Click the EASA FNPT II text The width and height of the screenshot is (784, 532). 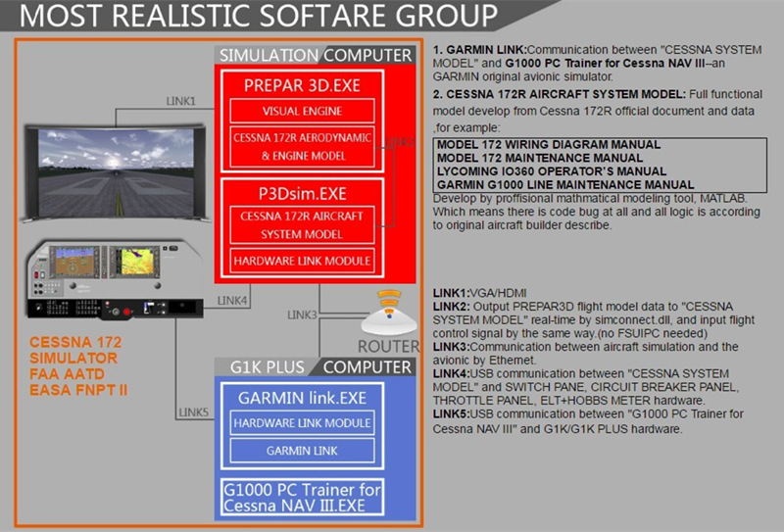78,390
